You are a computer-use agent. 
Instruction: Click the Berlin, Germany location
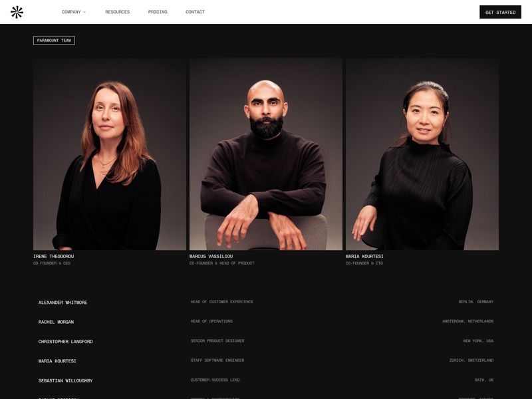(x=476, y=302)
